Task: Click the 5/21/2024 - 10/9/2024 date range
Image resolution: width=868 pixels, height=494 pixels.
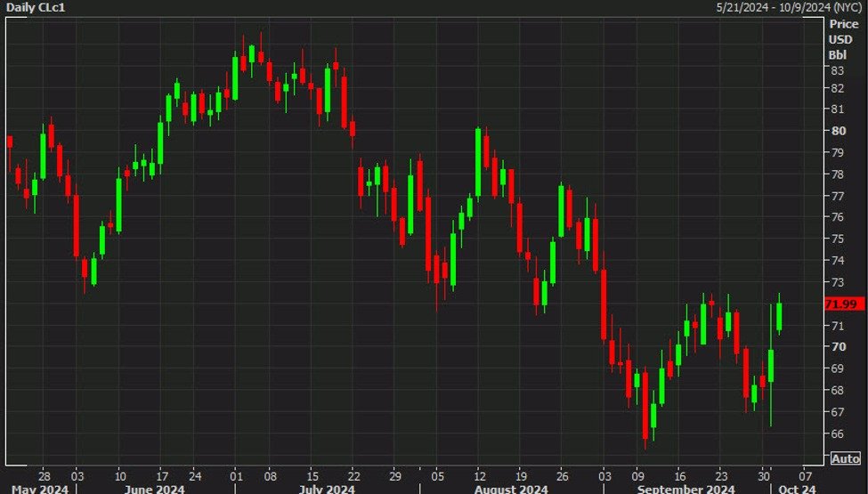Action: [789, 7]
